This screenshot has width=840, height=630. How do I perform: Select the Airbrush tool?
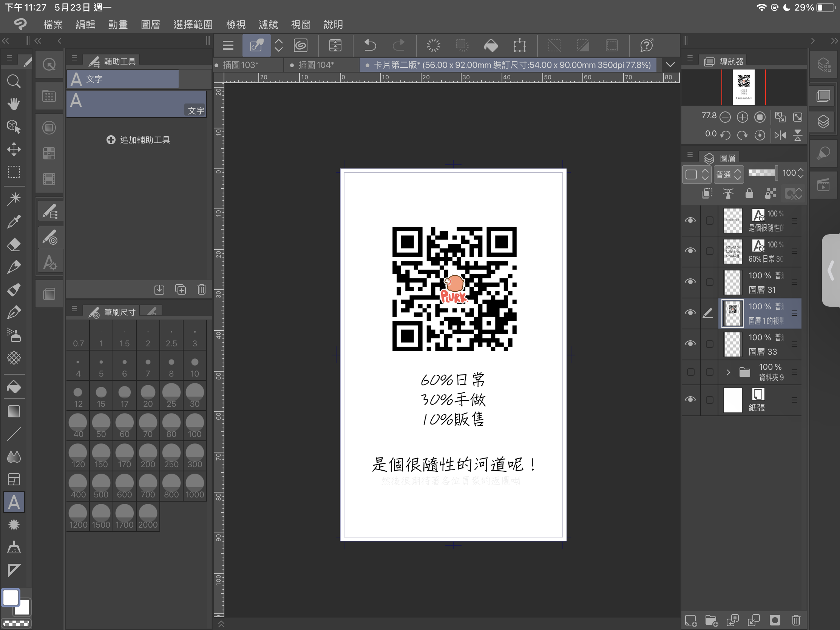point(14,335)
